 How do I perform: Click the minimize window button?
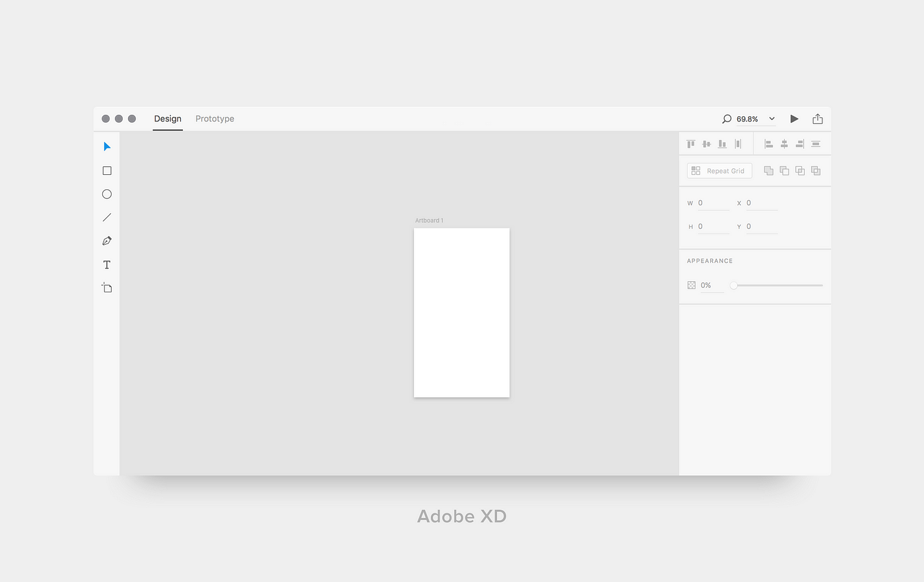(119, 119)
